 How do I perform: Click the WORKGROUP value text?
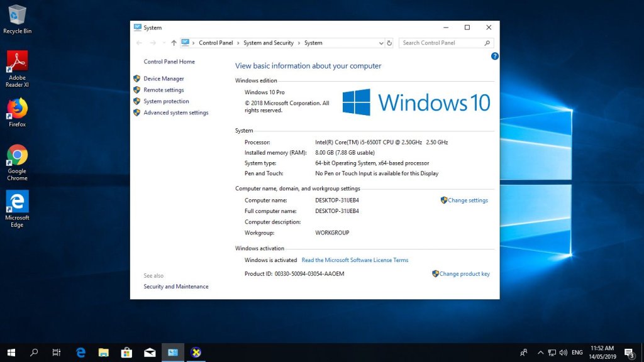click(332, 233)
